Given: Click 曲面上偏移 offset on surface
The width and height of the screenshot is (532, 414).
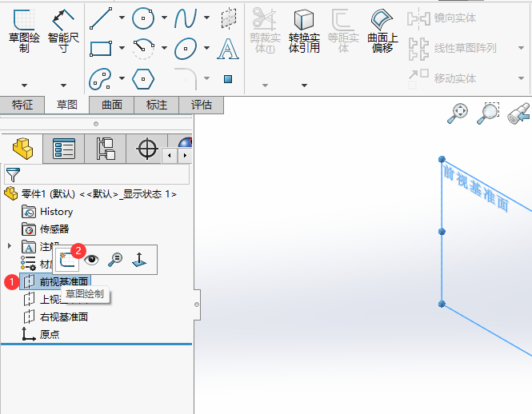Looking at the screenshot, I should pos(382,31).
